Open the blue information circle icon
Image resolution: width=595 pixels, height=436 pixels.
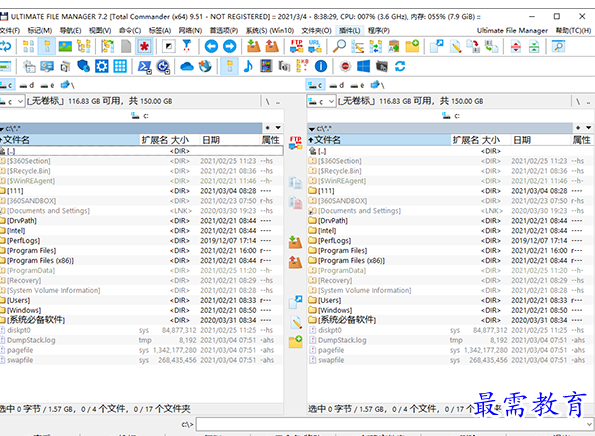321,66
